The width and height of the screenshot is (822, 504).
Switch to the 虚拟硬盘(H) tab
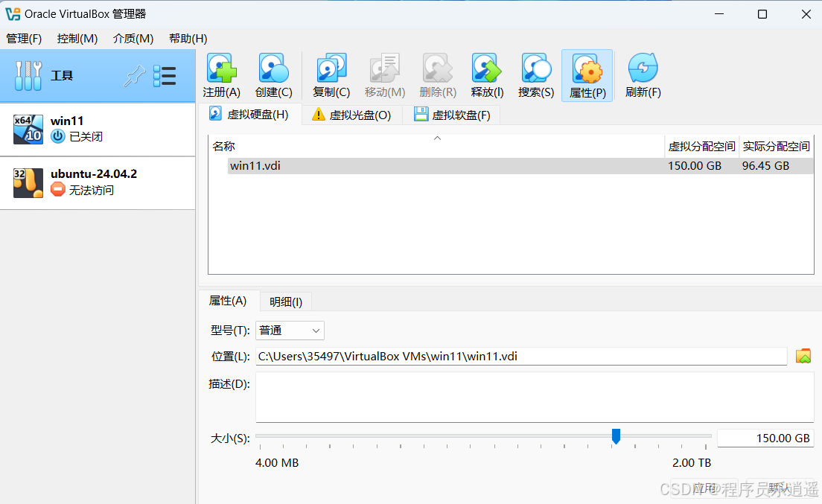click(249, 114)
